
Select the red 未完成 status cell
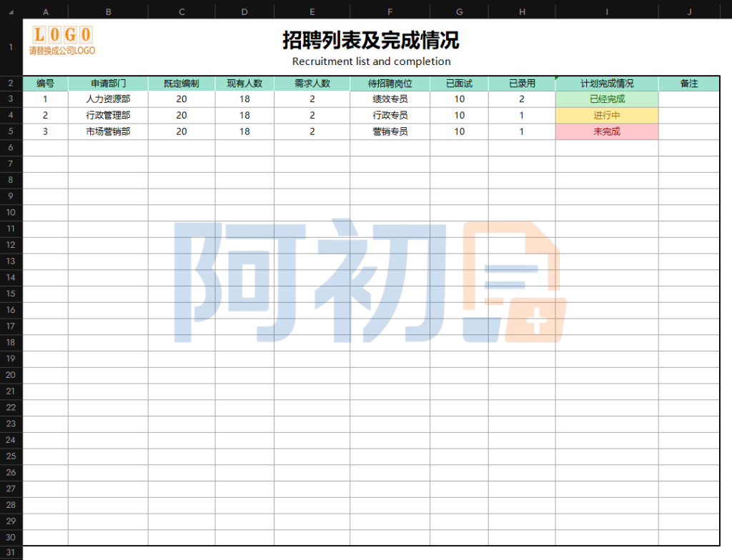click(607, 132)
